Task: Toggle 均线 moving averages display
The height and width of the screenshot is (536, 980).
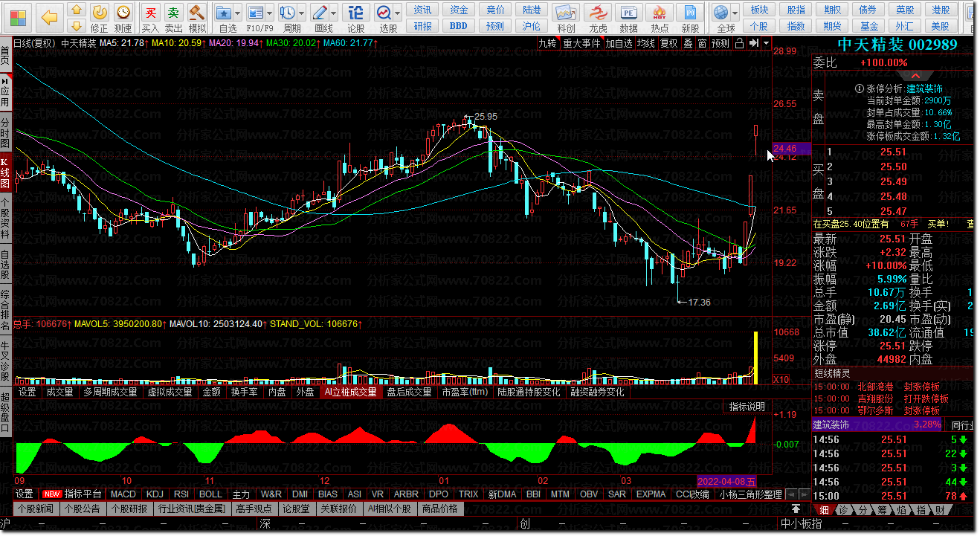Action: tap(645, 43)
